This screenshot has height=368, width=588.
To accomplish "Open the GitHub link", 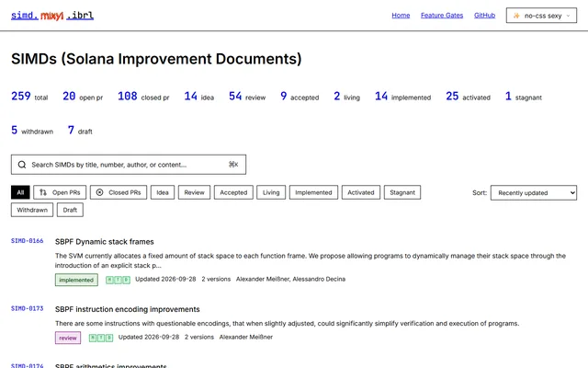I will coord(484,16).
